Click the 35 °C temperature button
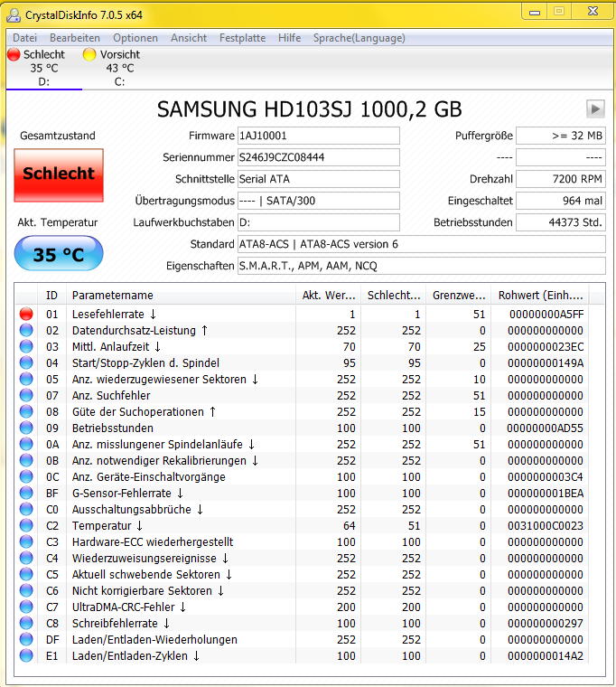This screenshot has height=687, width=616. click(59, 253)
